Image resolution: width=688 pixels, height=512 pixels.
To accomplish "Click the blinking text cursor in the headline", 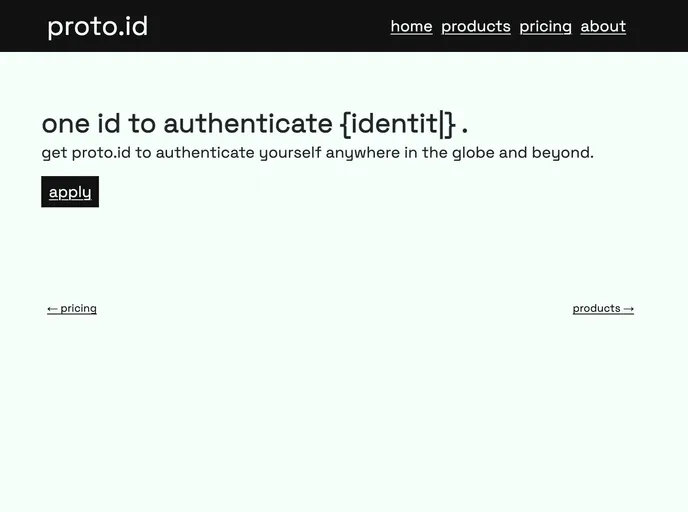I will [x=441, y=123].
